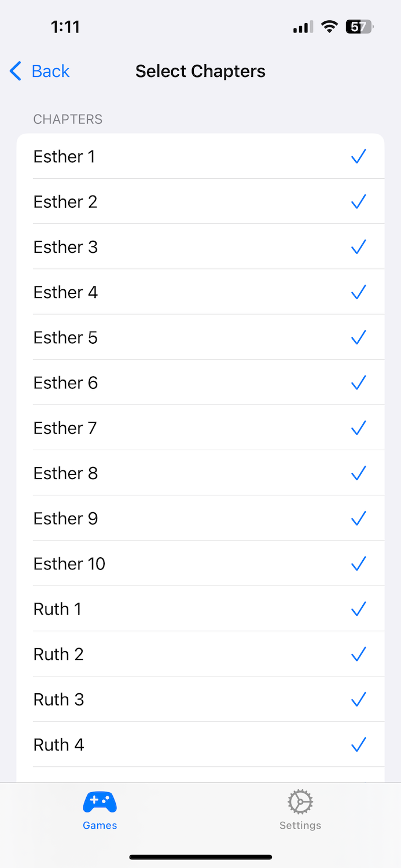
Task: Toggle the Ruth 4 checkmark
Action: click(x=359, y=745)
